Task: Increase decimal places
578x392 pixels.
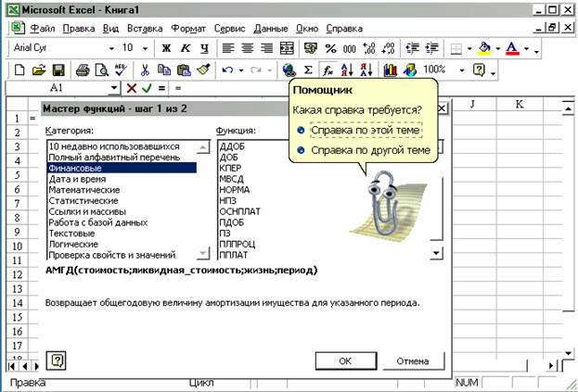Action: tap(369, 48)
